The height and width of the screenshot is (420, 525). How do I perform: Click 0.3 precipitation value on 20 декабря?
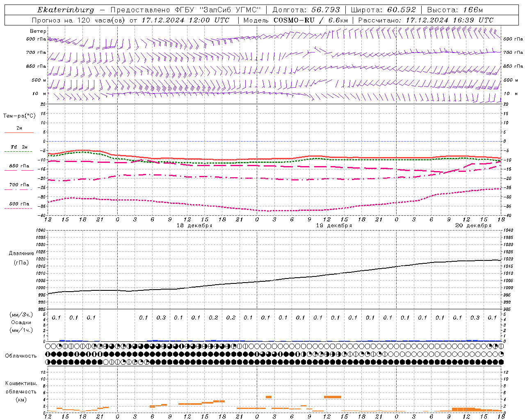click(x=475, y=317)
